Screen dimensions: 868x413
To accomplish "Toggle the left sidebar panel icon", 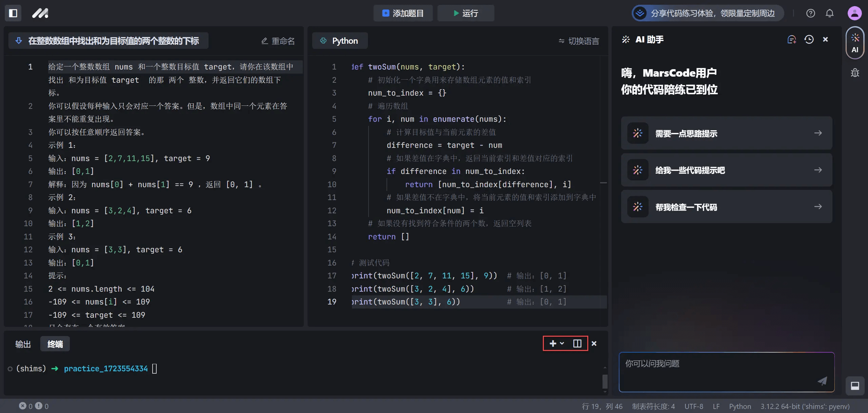I will (x=13, y=13).
